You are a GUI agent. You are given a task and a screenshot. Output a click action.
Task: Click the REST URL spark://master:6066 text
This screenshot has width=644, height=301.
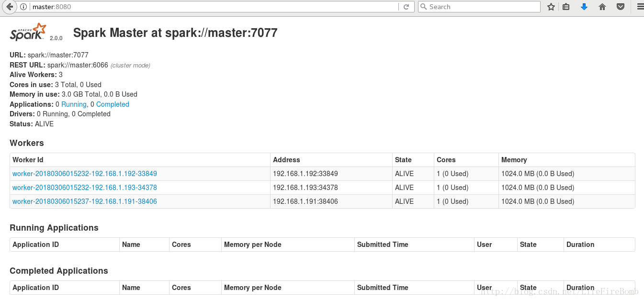pos(78,65)
